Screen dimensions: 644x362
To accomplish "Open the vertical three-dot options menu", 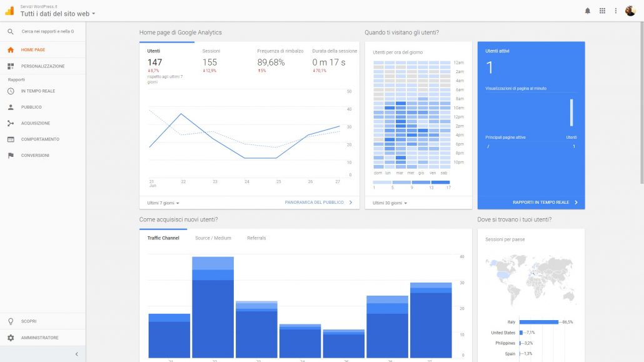I will (x=616, y=11).
